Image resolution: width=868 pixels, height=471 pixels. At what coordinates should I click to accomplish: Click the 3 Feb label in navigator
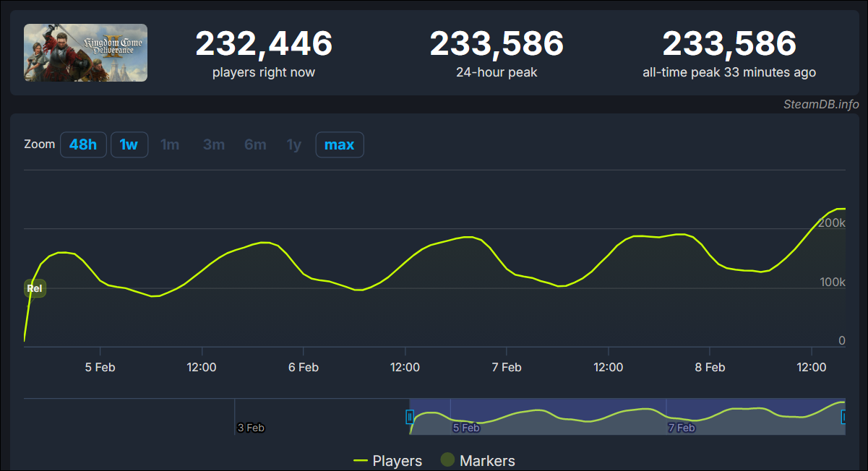251,428
